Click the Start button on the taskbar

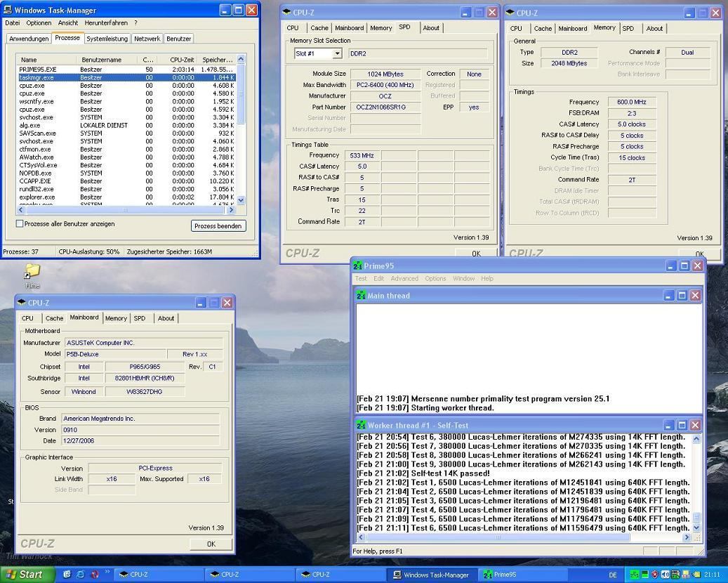tap(27, 575)
